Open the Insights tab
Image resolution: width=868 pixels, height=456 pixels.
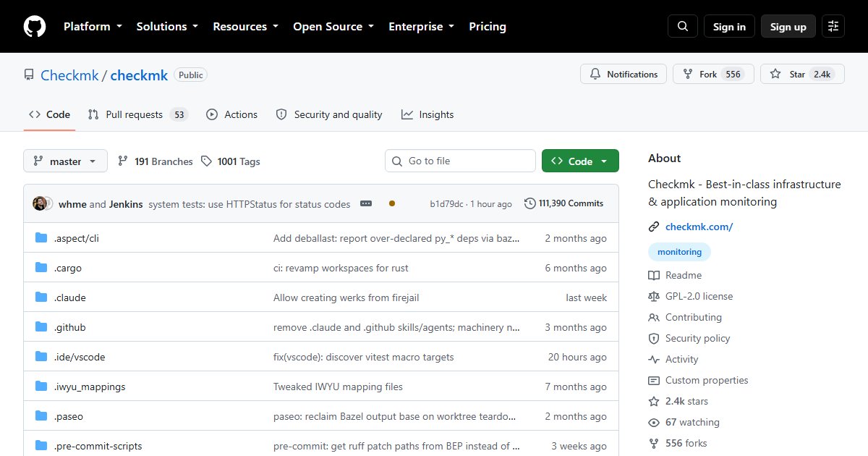(x=427, y=114)
